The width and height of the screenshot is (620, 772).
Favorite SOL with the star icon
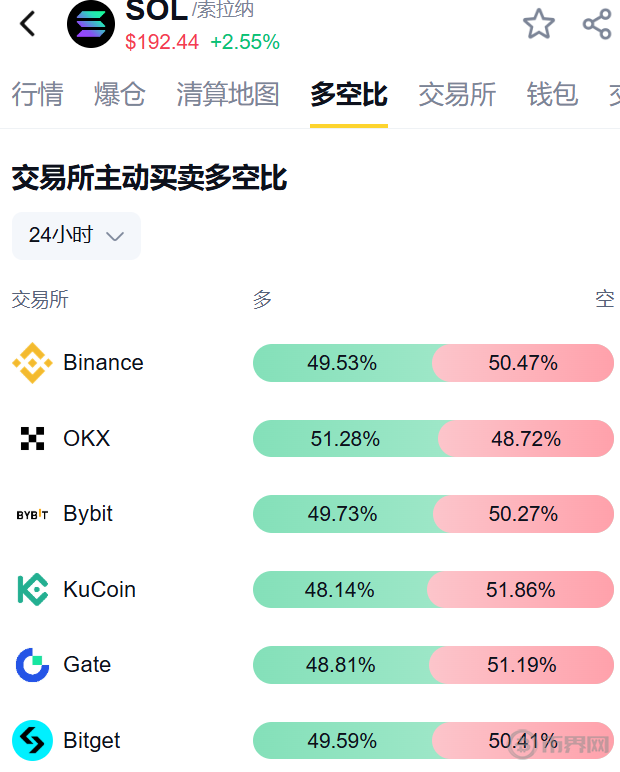(539, 24)
